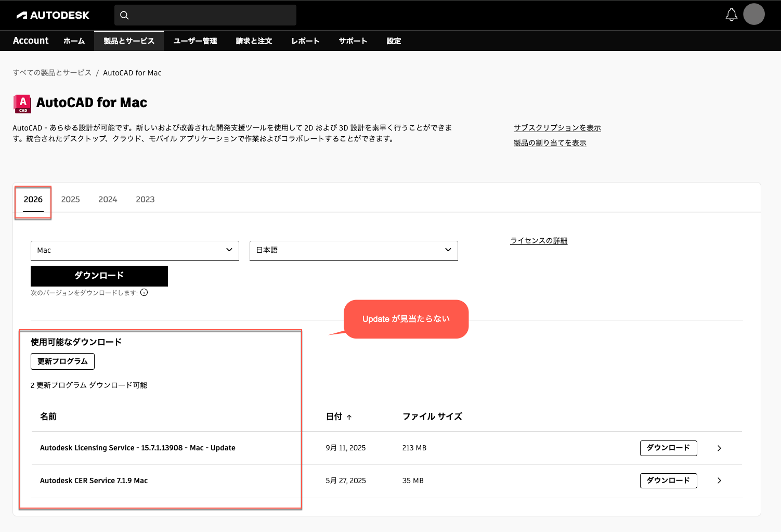Click the 213 MB size cell

pos(414,448)
